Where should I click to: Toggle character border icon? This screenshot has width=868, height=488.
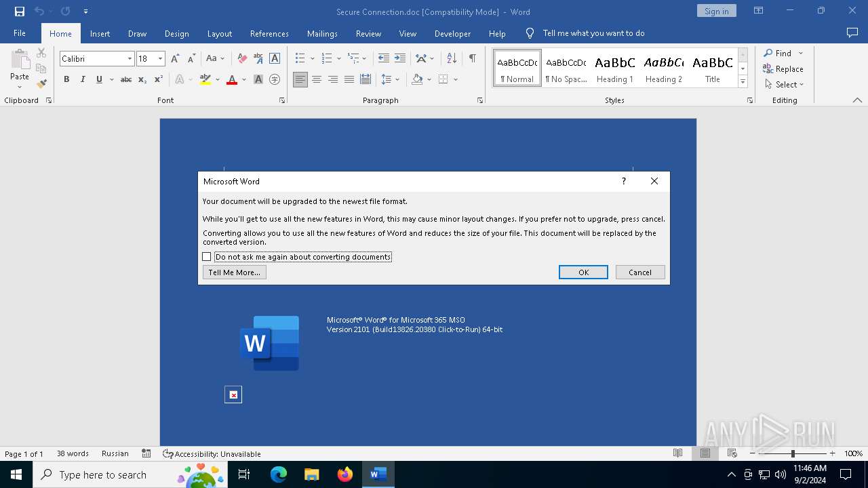(275, 59)
